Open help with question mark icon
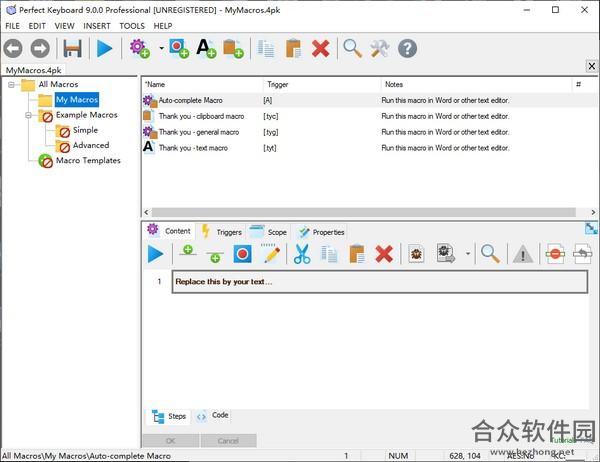 click(408, 49)
